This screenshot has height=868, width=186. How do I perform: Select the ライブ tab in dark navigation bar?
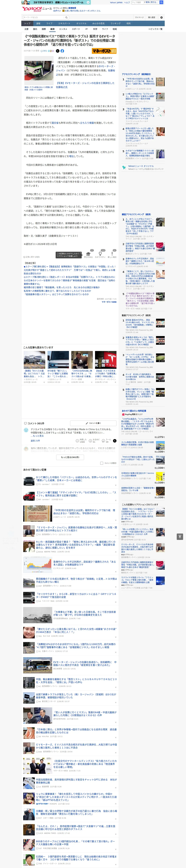49,24
